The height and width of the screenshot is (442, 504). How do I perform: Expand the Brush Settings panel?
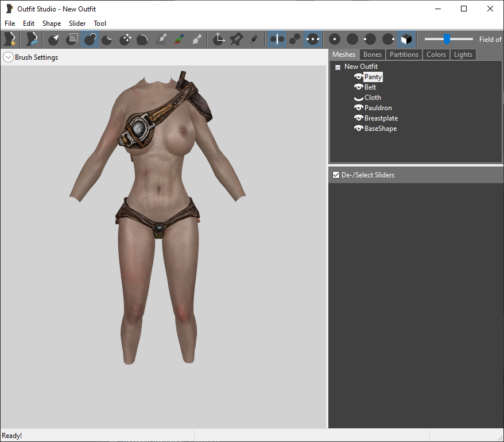click(x=8, y=57)
